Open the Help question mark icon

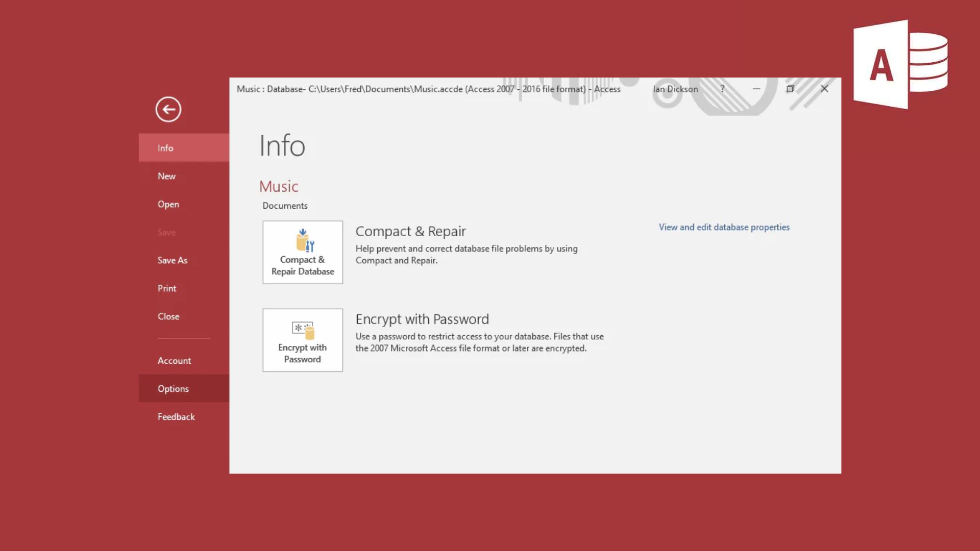(722, 89)
